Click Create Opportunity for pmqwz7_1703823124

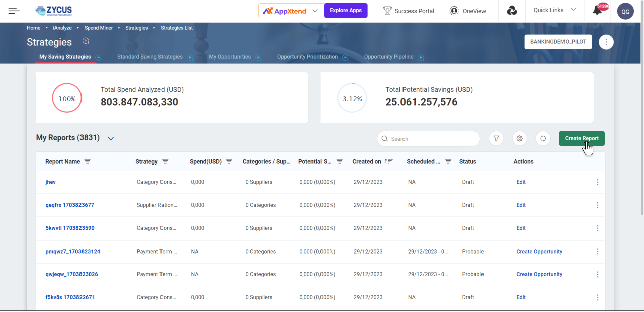pos(539,252)
